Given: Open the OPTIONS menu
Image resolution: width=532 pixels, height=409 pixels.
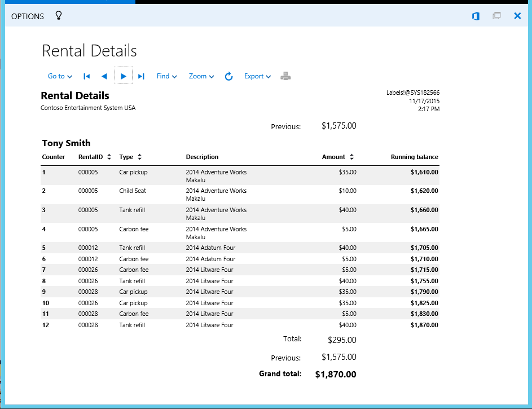Looking at the screenshot, I should pyautogui.click(x=27, y=16).
